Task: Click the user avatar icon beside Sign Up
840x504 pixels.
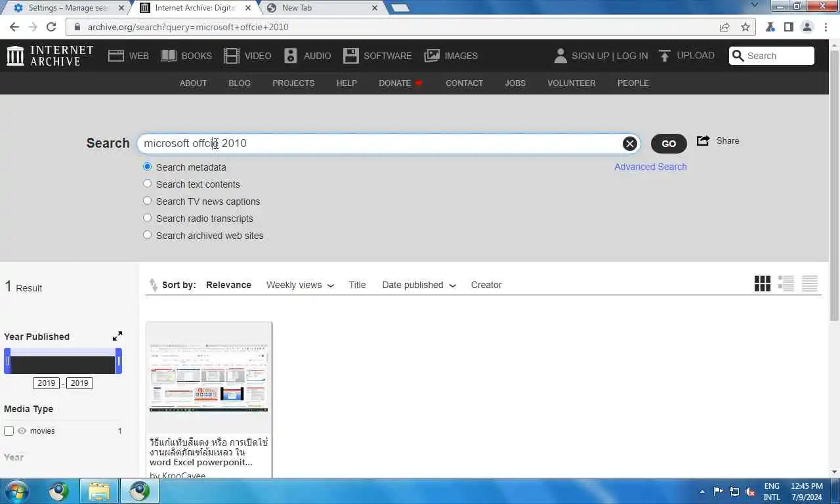Action: [560, 56]
